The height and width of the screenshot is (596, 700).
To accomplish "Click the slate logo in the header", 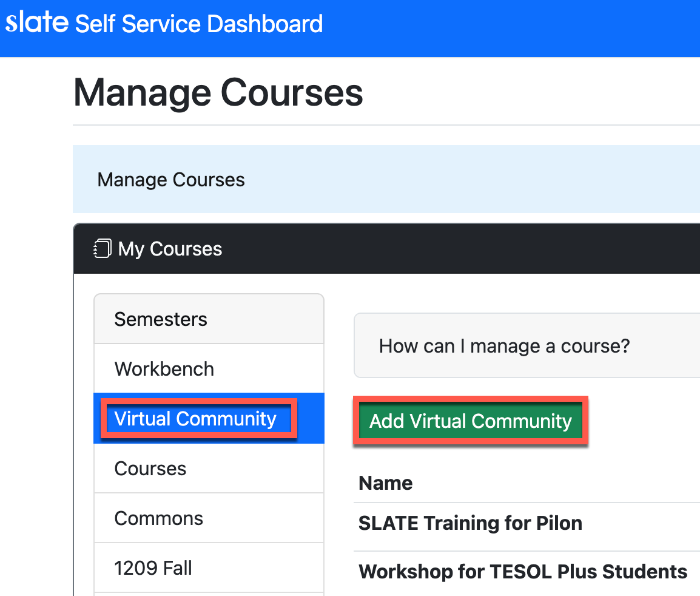I will pyautogui.click(x=36, y=23).
